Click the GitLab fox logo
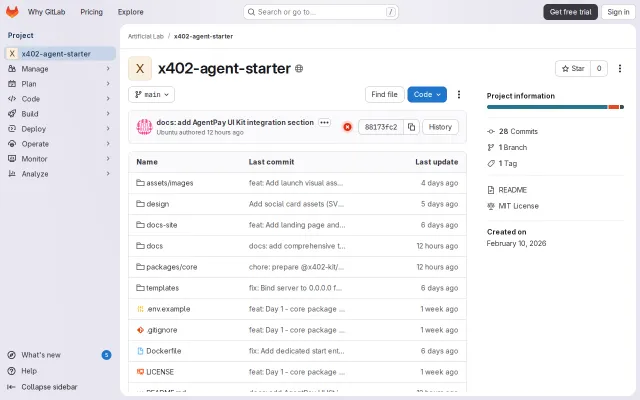Image resolution: width=640 pixels, height=400 pixels. point(12,12)
